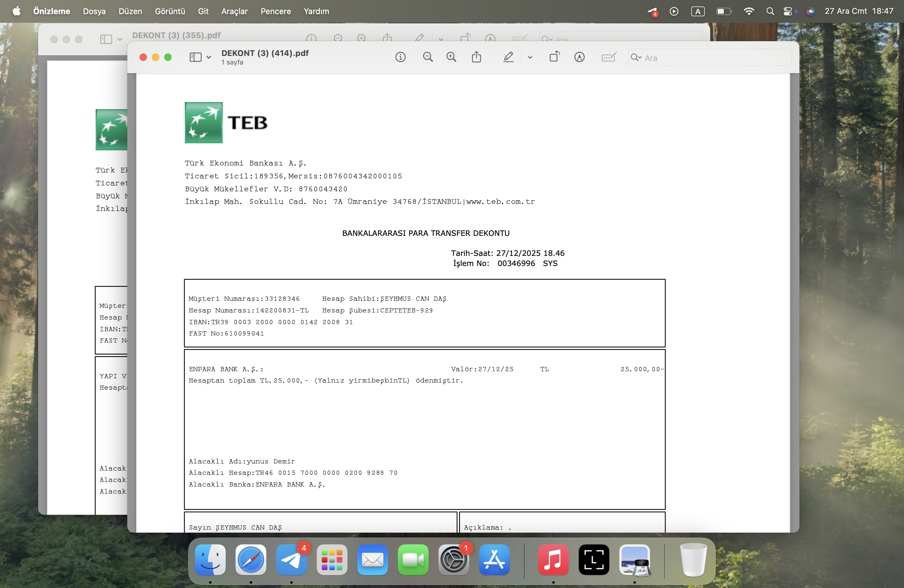904x588 pixels.
Task: Launch Music from the Dock
Action: [x=553, y=559]
